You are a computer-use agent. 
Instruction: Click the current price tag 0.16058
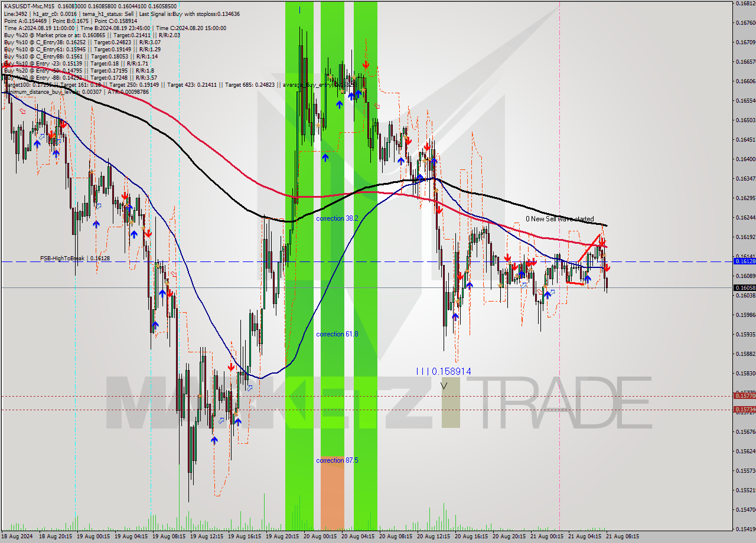(744, 287)
